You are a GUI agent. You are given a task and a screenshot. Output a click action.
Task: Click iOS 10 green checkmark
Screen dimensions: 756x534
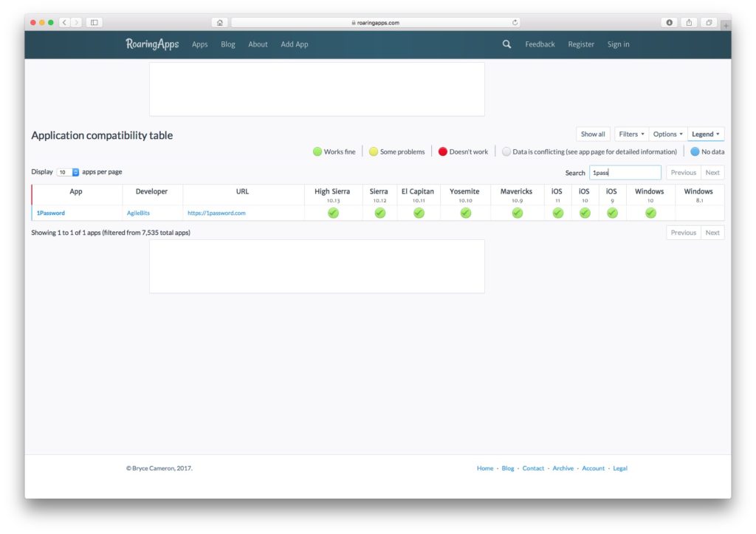(x=585, y=213)
